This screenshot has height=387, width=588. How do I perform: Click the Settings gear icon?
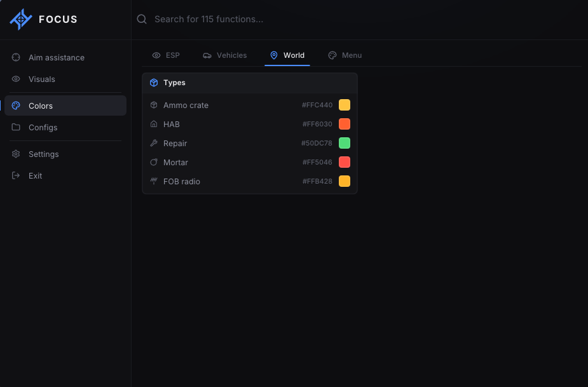[16, 154]
